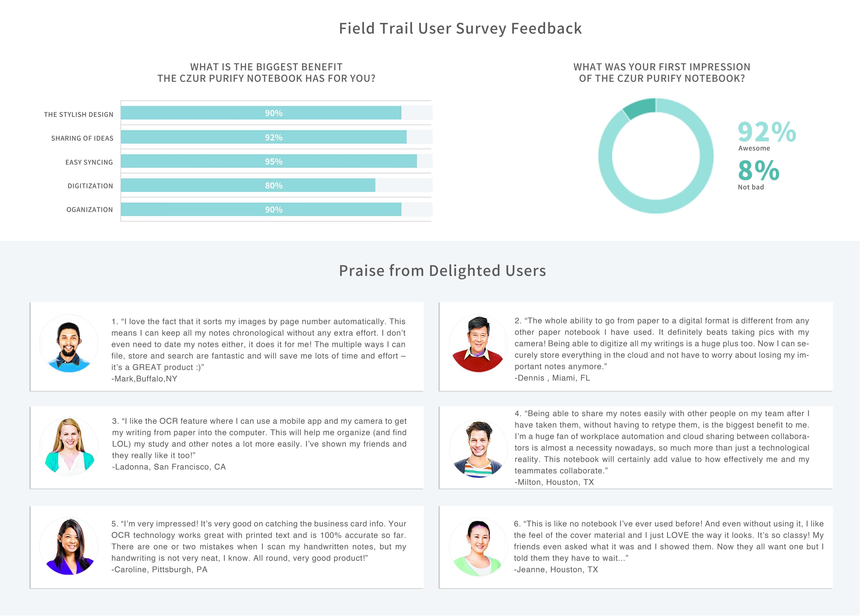The height and width of the screenshot is (616, 860).
Task: Click the Digitization 80% bar
Action: [248, 185]
